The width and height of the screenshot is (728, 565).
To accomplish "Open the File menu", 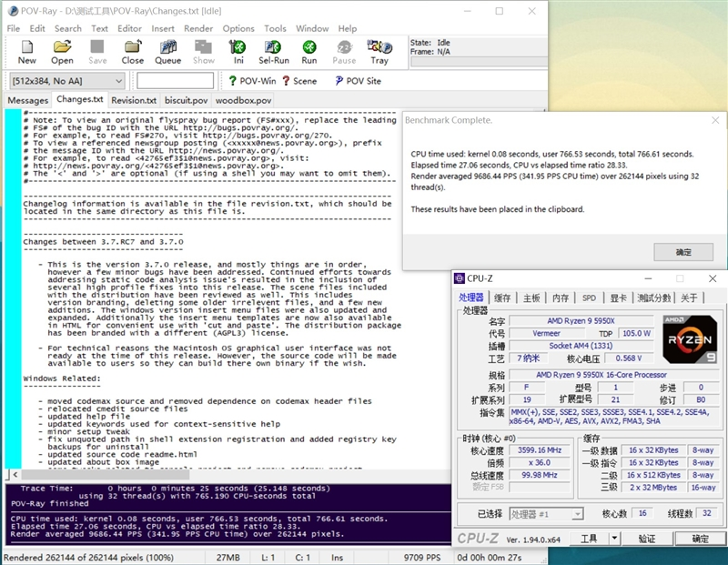I will coord(14,28).
